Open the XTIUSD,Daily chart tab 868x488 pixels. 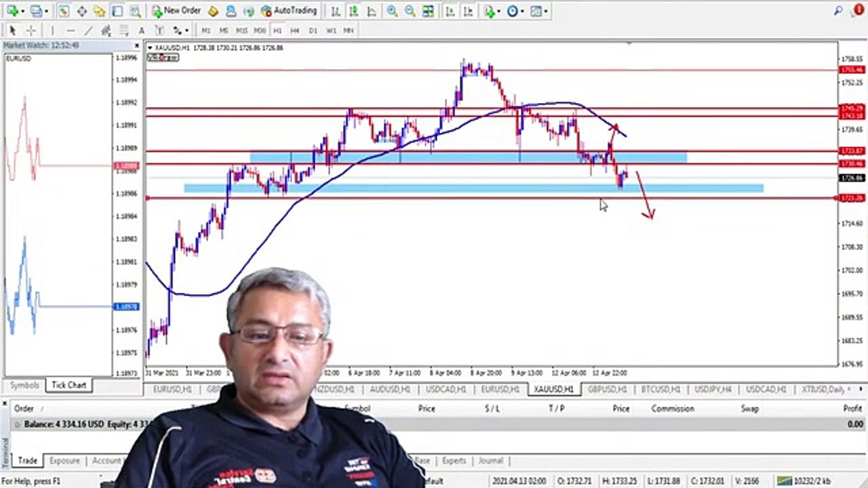[x=825, y=389]
